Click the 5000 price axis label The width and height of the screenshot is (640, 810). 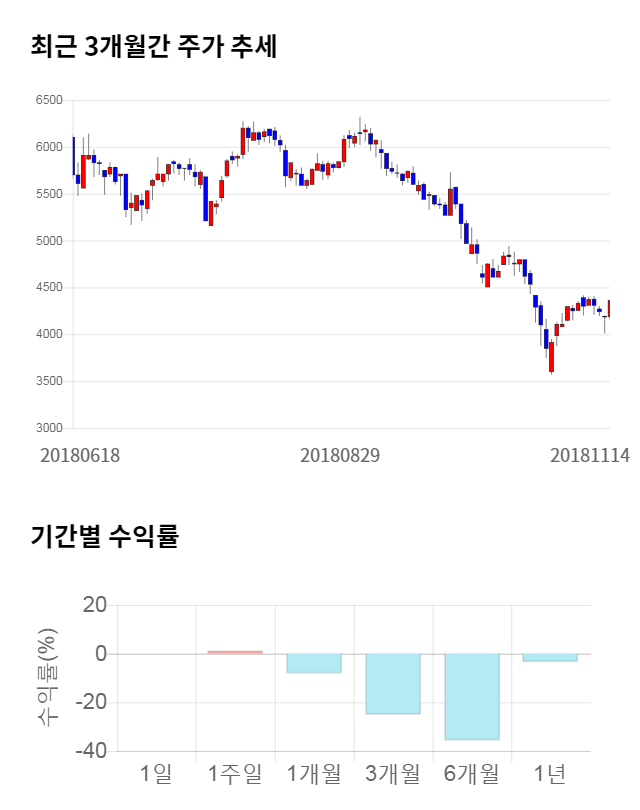[x=48, y=241]
